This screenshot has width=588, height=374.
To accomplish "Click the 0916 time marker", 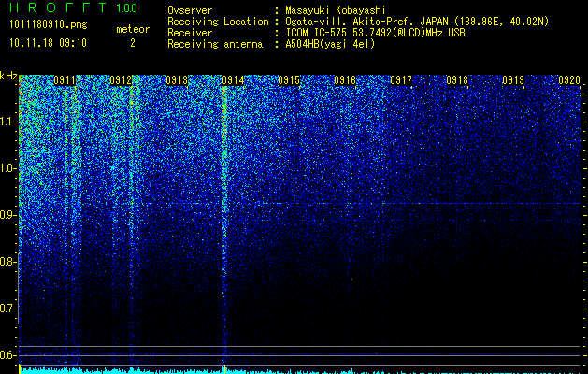I will pyautogui.click(x=345, y=80).
